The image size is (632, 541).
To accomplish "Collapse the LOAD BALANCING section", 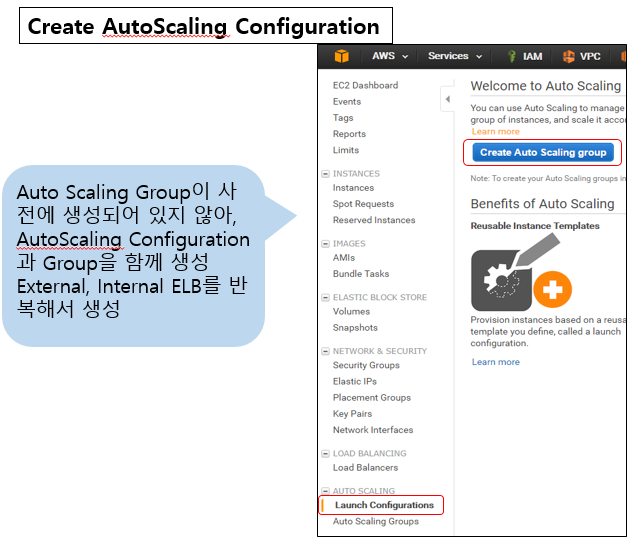I will [x=325, y=454].
